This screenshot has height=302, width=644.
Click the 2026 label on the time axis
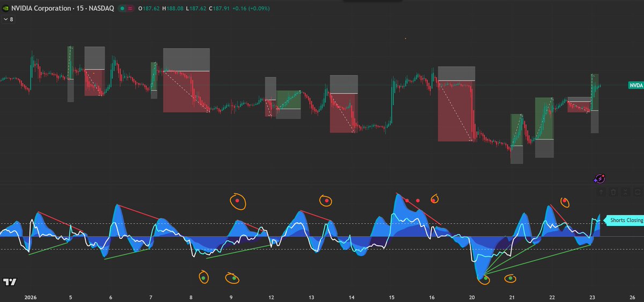(32, 297)
